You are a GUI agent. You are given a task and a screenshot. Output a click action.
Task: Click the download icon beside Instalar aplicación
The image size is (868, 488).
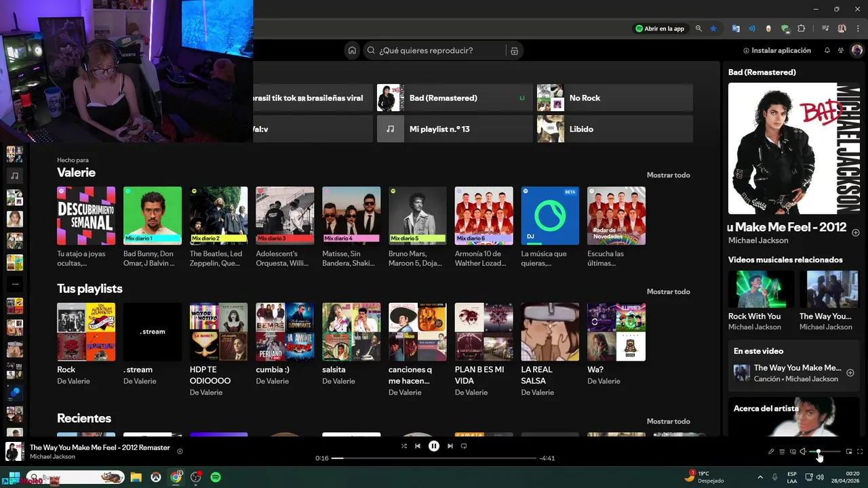(747, 51)
